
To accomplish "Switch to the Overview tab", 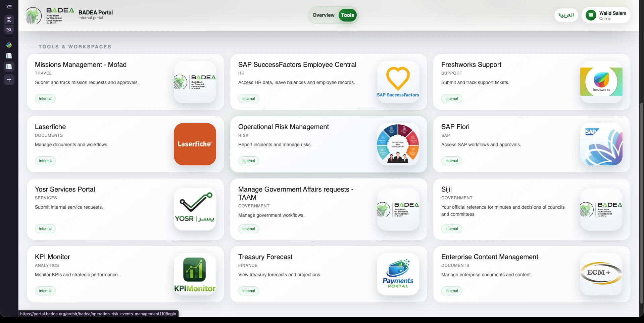I will point(324,15).
